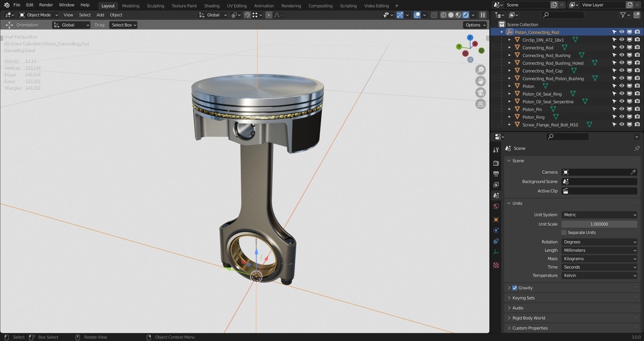
Task: Expand the Rigid Body World panel
Action: tap(529, 318)
